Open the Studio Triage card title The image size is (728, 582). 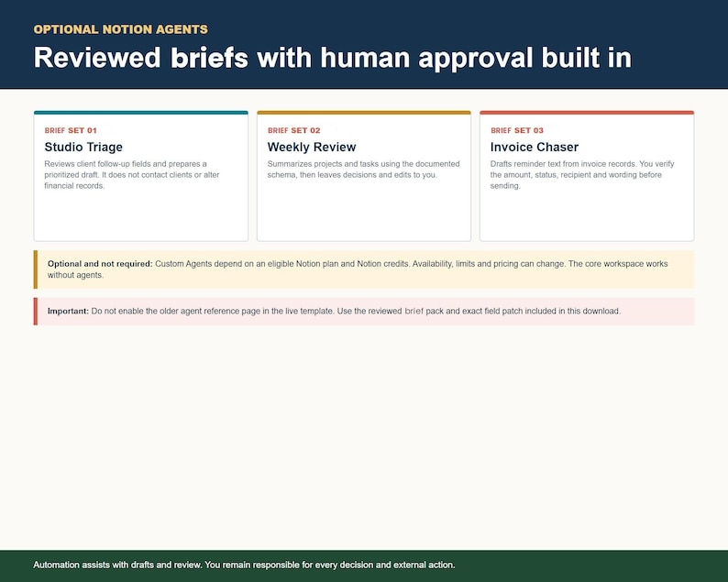(83, 148)
